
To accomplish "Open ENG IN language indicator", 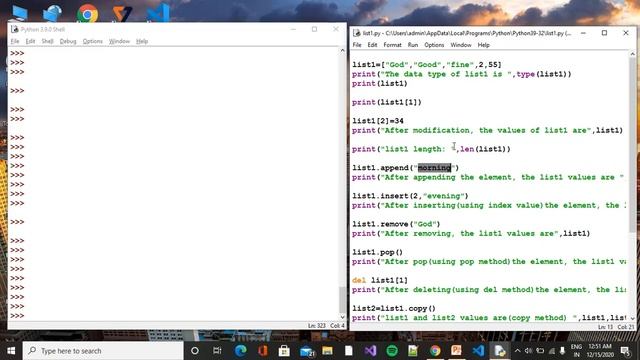I will [576, 351].
